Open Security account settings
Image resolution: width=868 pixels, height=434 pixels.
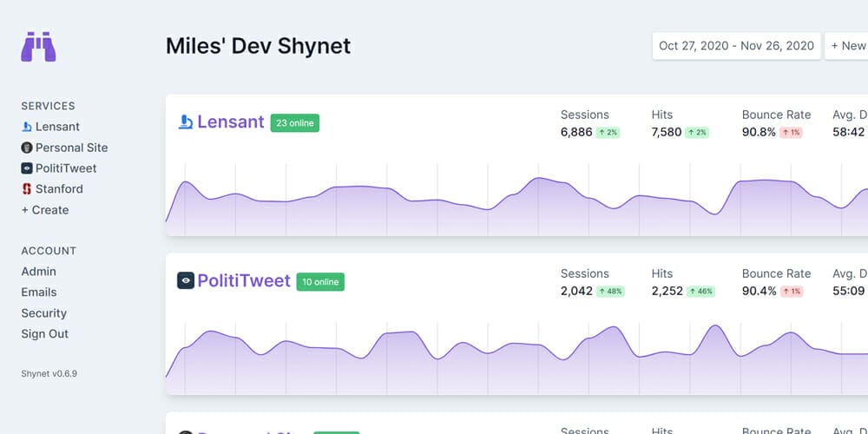tap(43, 313)
